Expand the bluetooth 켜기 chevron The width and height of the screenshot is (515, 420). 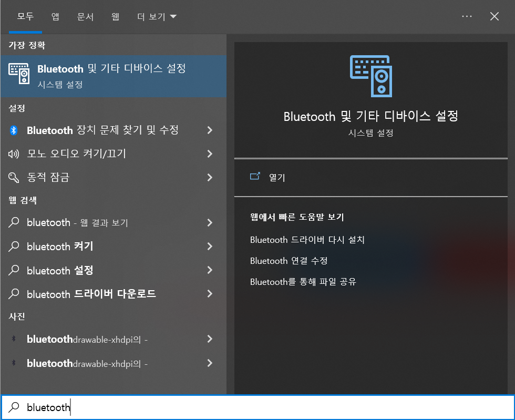point(210,246)
